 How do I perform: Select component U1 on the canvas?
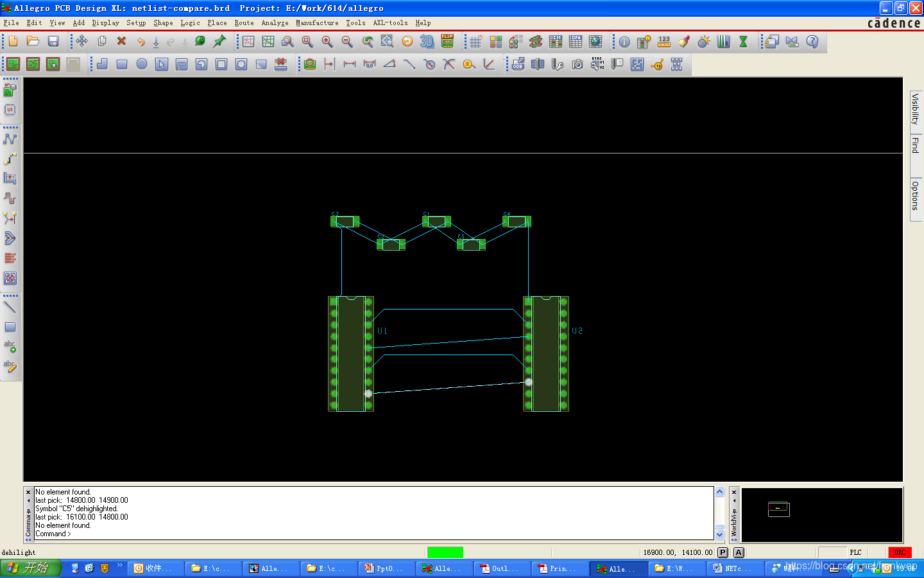tap(351, 353)
